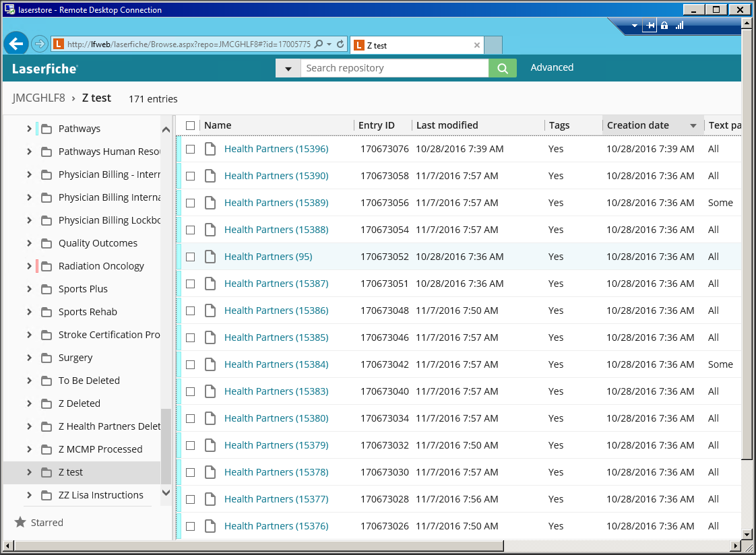The width and height of the screenshot is (756, 555).
Task: Type in the Search repository field
Action: tap(393, 68)
